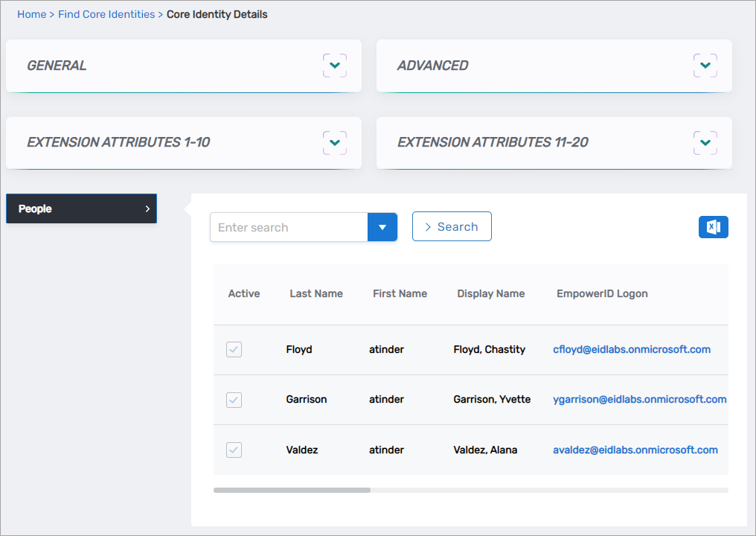
Task: Select the People tab
Action: click(81, 209)
